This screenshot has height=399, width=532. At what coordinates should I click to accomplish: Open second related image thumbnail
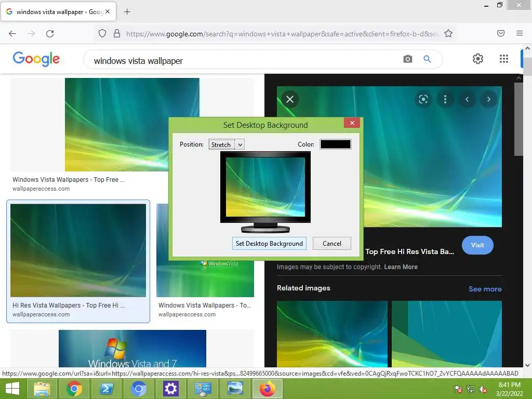446,334
